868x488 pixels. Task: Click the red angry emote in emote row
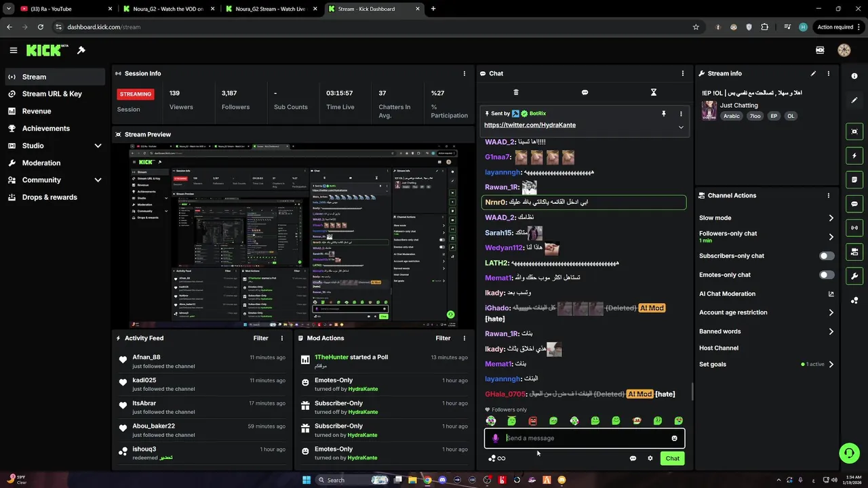pyautogui.click(x=532, y=421)
